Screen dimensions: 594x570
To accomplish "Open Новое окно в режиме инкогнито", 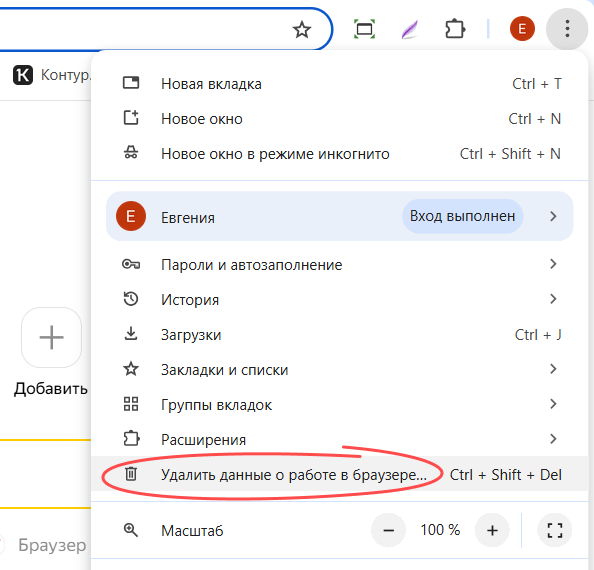I will click(x=340, y=154).
